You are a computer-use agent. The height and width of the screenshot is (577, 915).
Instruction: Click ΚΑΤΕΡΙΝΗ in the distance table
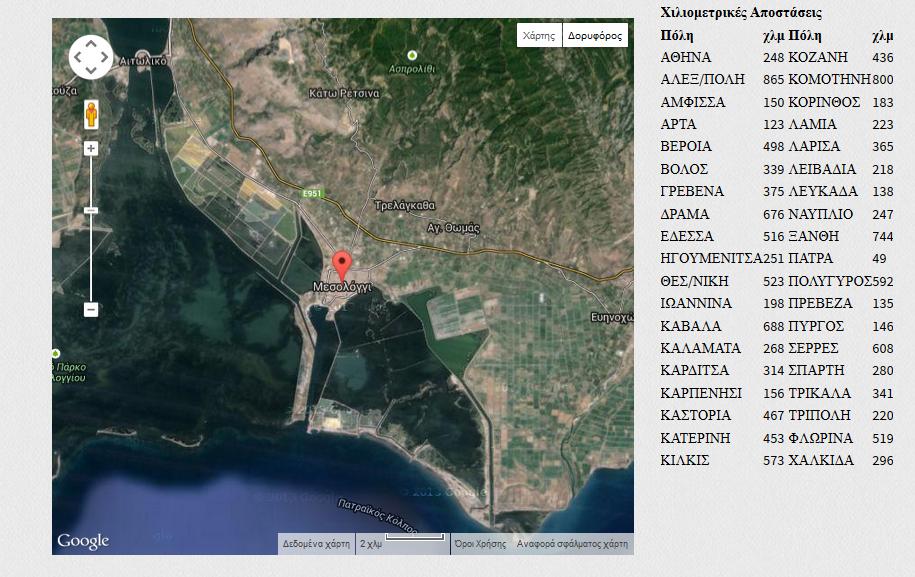tap(695, 438)
